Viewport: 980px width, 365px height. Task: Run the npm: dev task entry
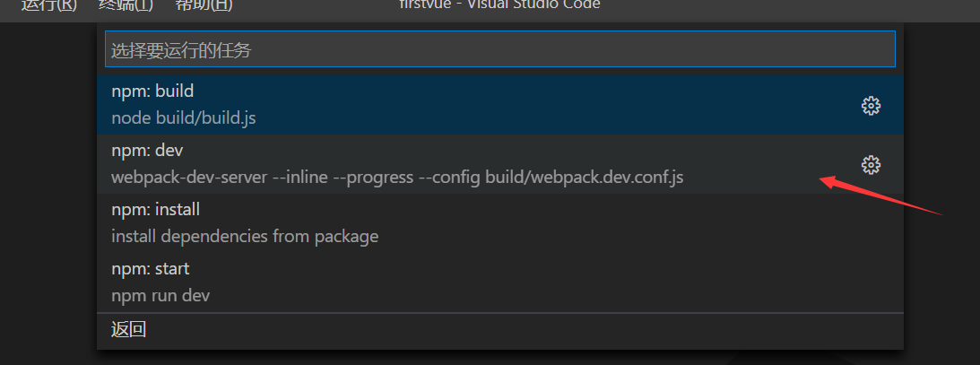(500, 164)
